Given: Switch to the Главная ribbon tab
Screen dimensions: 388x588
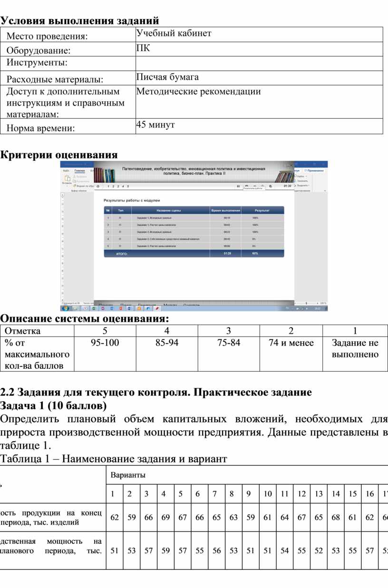Looking at the screenshot, I should (79, 170).
